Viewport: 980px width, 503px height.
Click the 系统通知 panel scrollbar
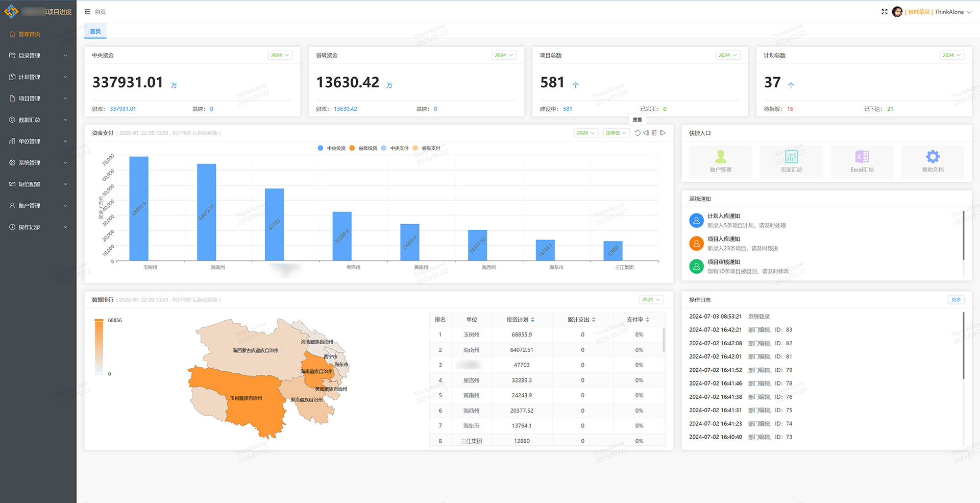(x=964, y=235)
